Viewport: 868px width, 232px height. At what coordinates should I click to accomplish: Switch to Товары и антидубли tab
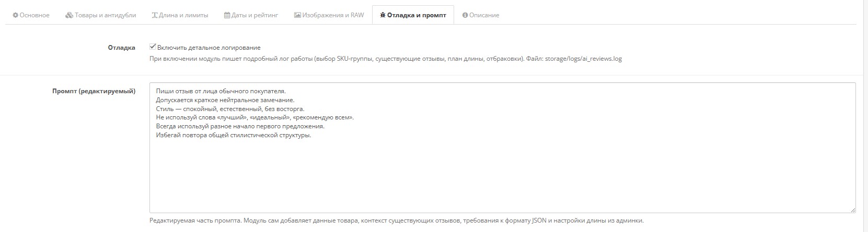click(x=105, y=15)
